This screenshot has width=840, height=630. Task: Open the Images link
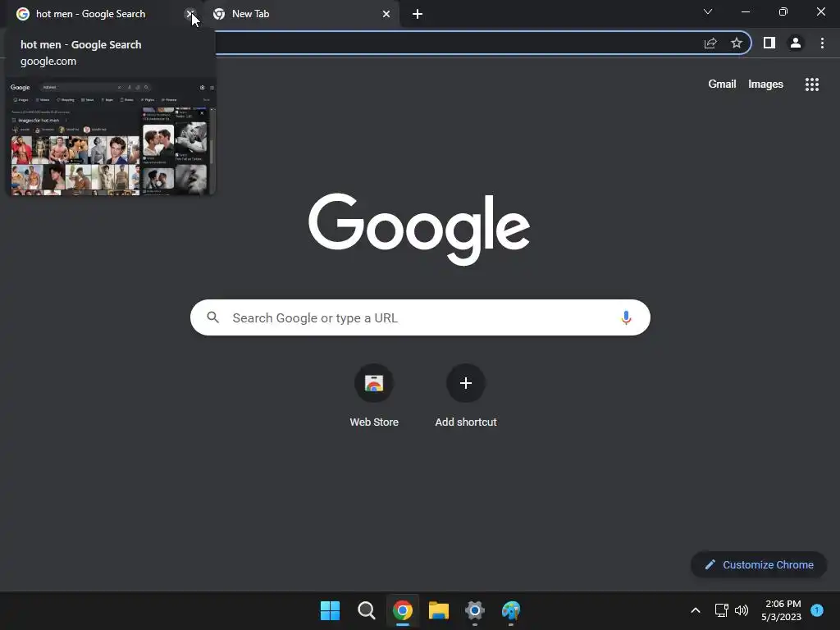pyautogui.click(x=765, y=84)
